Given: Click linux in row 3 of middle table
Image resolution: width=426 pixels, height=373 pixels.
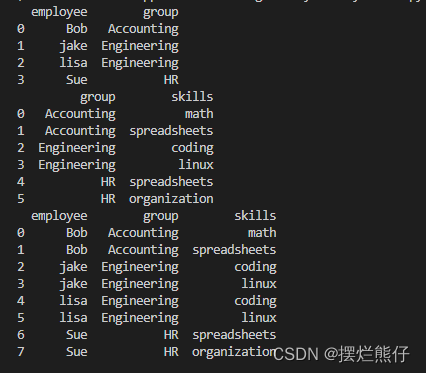Looking at the screenshot, I should [x=196, y=165].
